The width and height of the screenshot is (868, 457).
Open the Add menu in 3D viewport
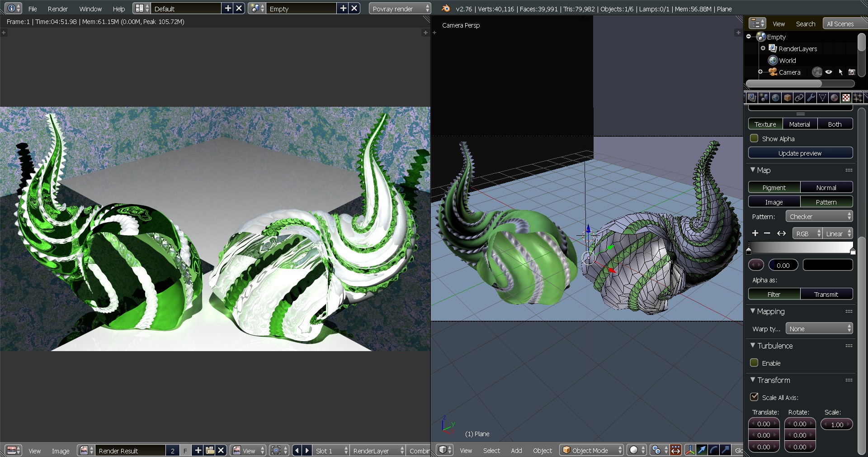coord(516,450)
